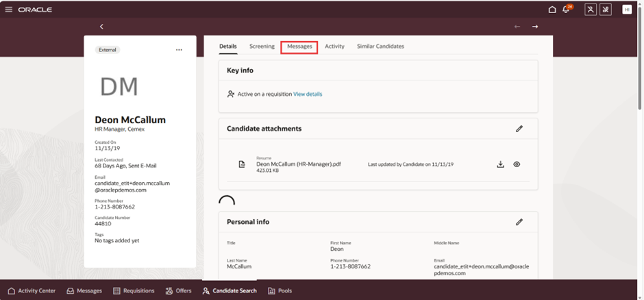The image size is (644, 300).
Task: Open Activity Center in bottom navigation
Action: coord(32,290)
